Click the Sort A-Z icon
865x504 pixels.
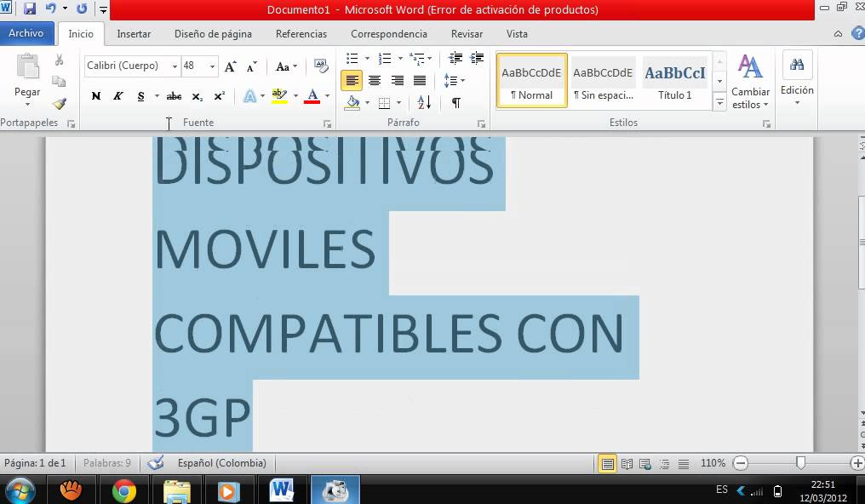tap(424, 103)
